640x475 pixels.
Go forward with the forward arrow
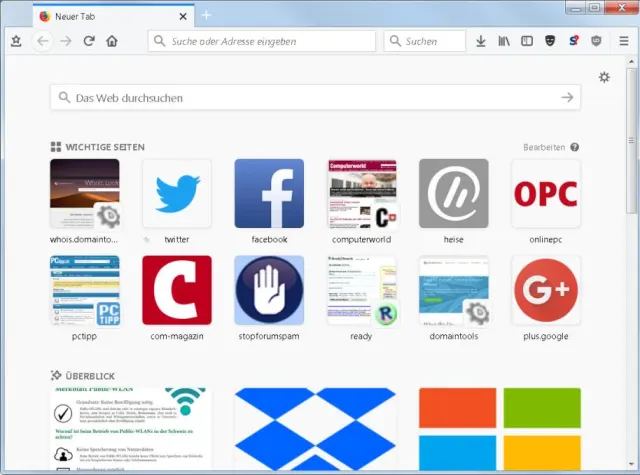coord(66,41)
